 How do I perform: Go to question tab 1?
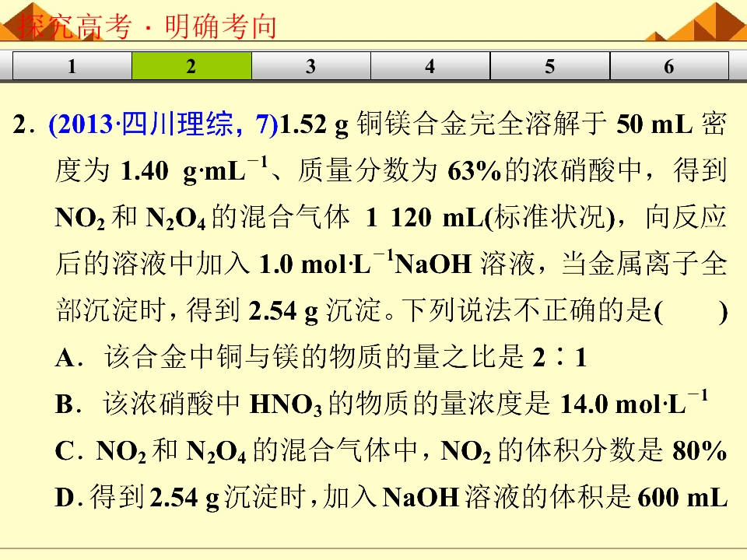click(72, 65)
